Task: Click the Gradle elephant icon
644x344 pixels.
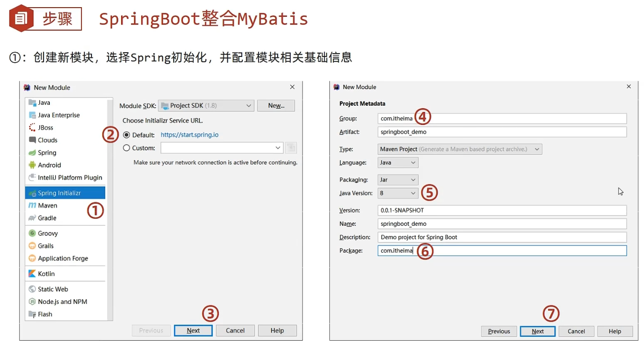Action: point(32,218)
